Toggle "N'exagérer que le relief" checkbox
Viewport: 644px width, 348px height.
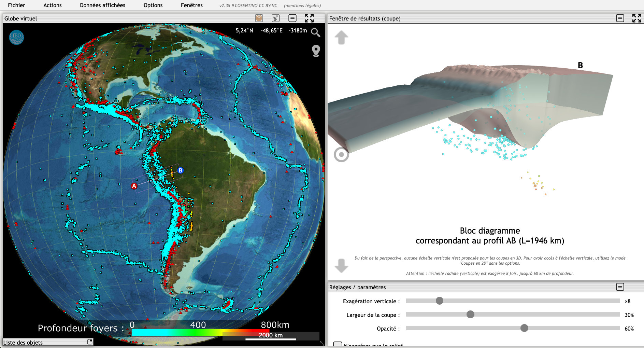pos(338,345)
